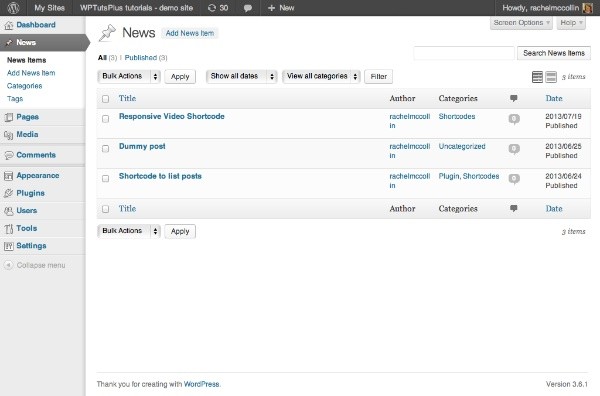Toggle select-all checkbox in table footer
The height and width of the screenshot is (396, 600).
point(106,209)
